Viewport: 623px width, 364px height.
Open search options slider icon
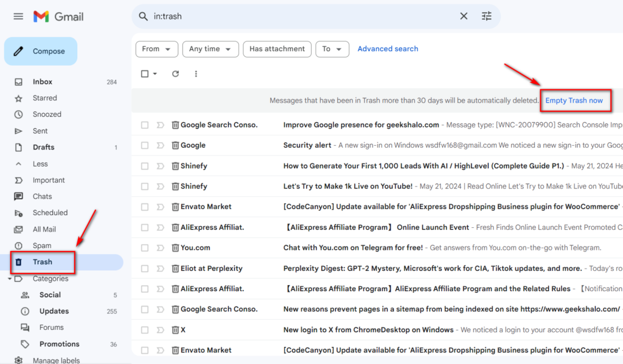[x=486, y=16]
